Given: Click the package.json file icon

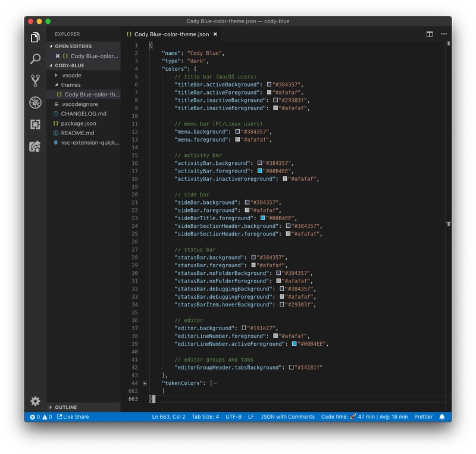Looking at the screenshot, I should pyautogui.click(x=56, y=123).
